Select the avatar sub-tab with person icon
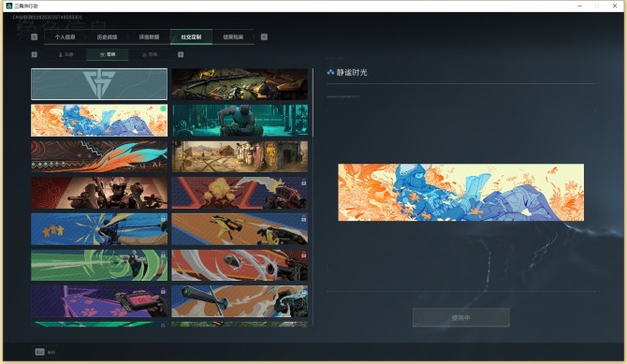The width and height of the screenshot is (627, 364). [66, 54]
